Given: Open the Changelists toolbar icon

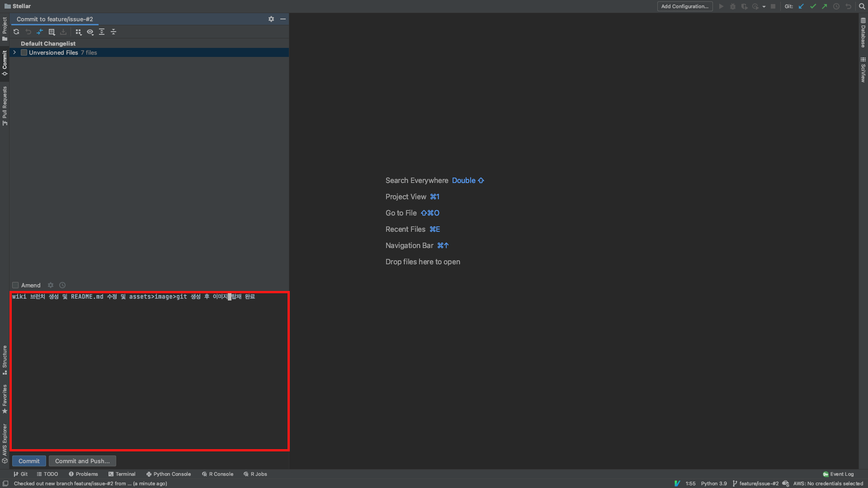Looking at the screenshot, I should (x=52, y=32).
